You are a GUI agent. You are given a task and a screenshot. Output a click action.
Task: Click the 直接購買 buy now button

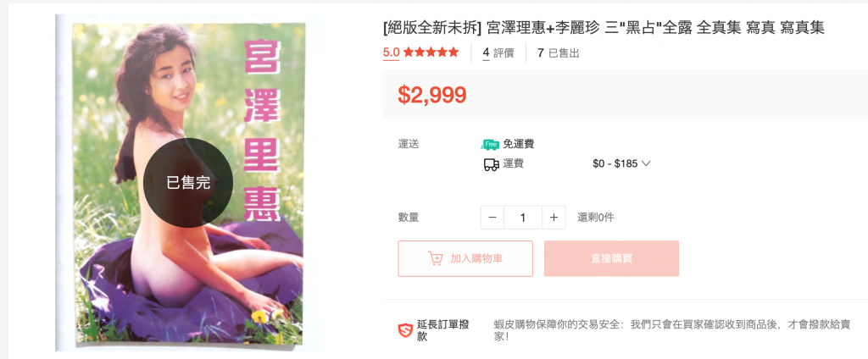pyautogui.click(x=611, y=258)
